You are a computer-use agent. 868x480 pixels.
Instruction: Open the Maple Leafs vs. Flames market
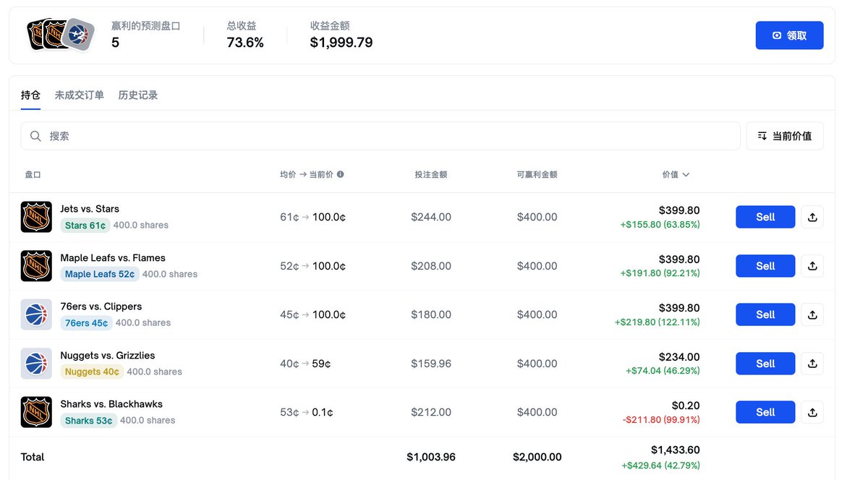click(x=113, y=258)
